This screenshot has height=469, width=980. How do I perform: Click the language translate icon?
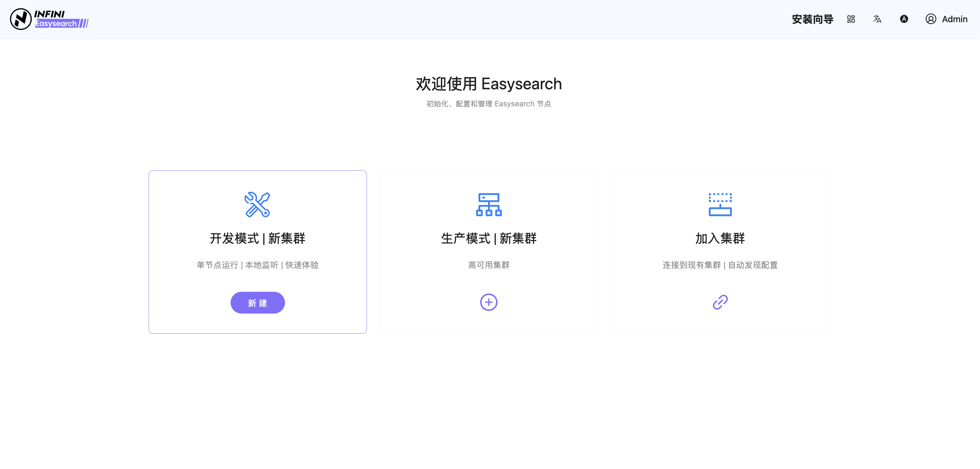(x=877, y=19)
